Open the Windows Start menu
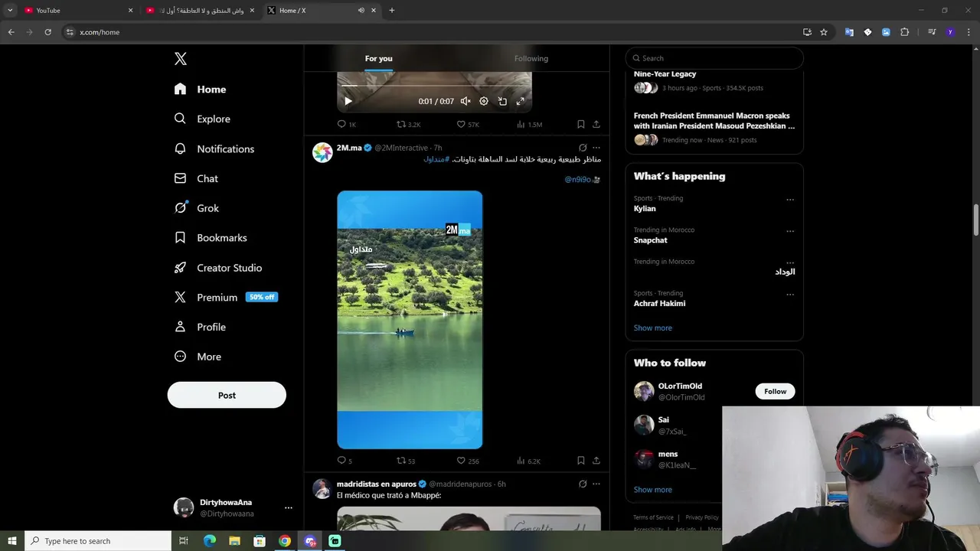This screenshot has height=551, width=980. click(x=11, y=541)
